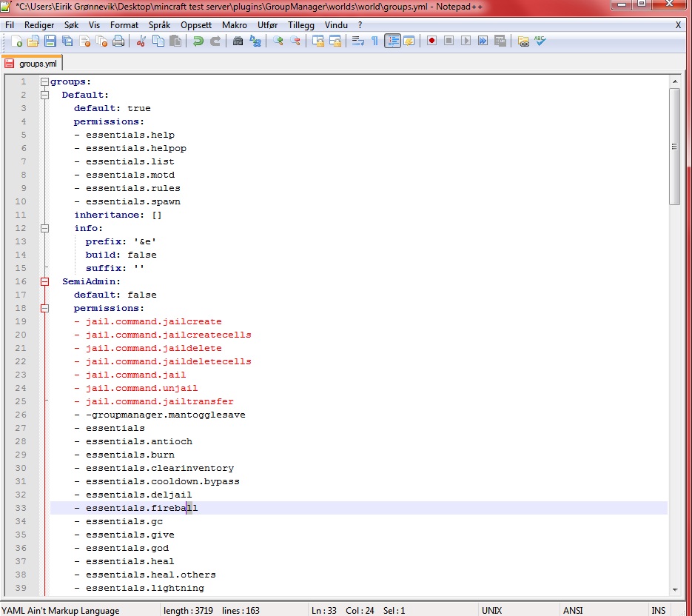
Task: Click the Print toolbar icon
Action: [x=118, y=41]
